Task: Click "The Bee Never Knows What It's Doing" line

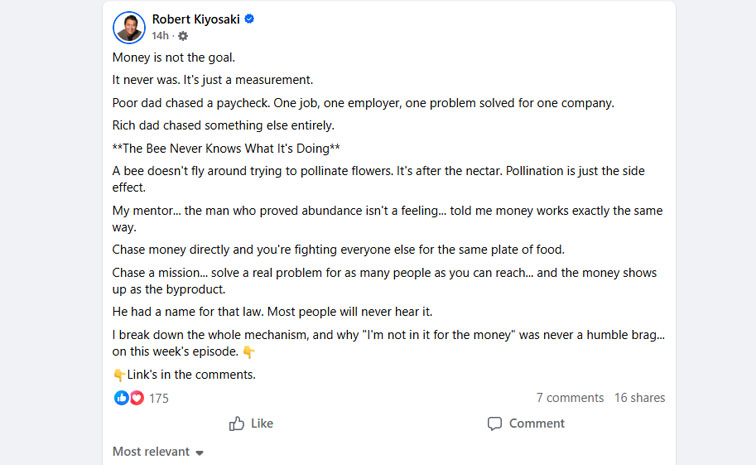Action: point(226,149)
